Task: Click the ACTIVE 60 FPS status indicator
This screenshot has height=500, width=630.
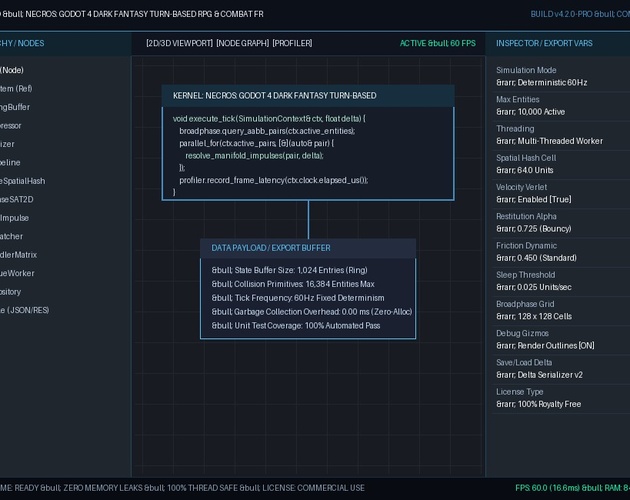Action: (438, 43)
